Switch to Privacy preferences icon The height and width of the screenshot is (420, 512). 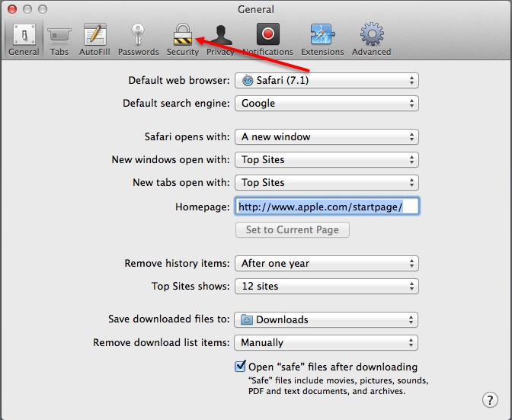[220, 35]
